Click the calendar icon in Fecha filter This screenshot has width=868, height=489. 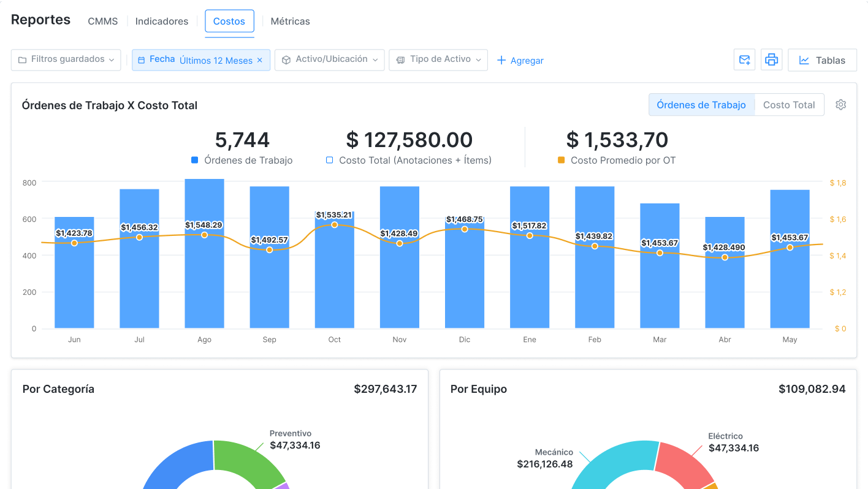point(142,60)
